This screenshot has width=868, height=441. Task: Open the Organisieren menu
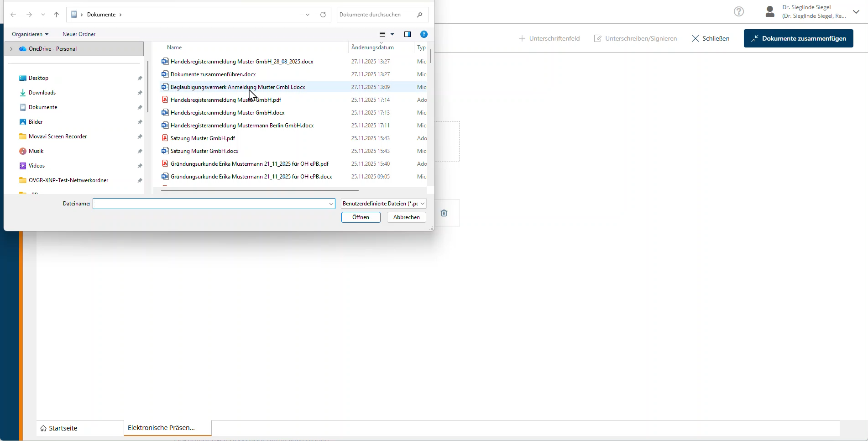click(30, 34)
